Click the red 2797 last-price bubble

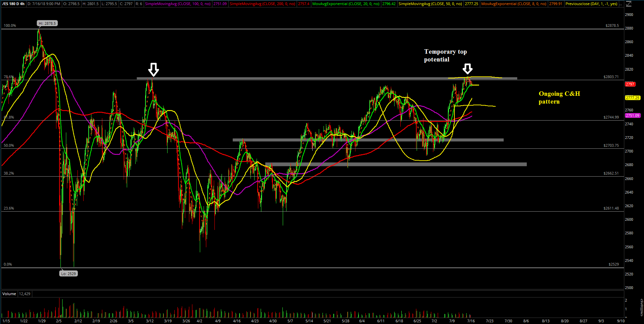coord(630,84)
